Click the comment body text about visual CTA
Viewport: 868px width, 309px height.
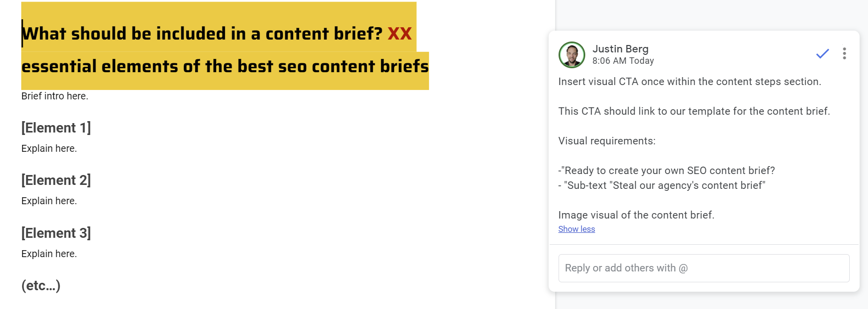point(689,82)
